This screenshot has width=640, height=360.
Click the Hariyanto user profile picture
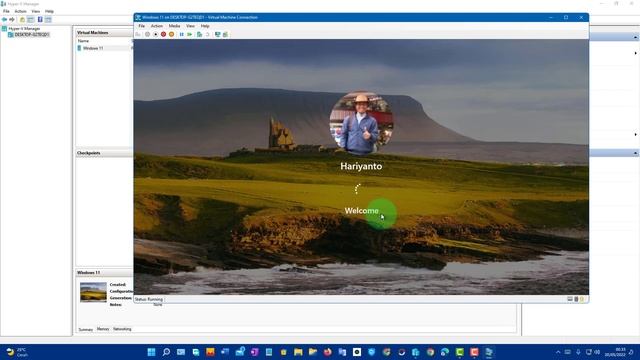pyautogui.click(x=361, y=122)
